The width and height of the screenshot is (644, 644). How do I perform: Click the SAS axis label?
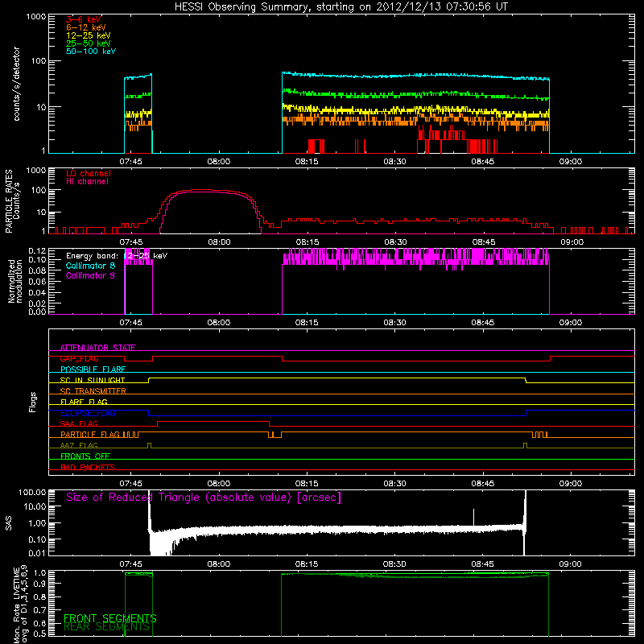9,522
